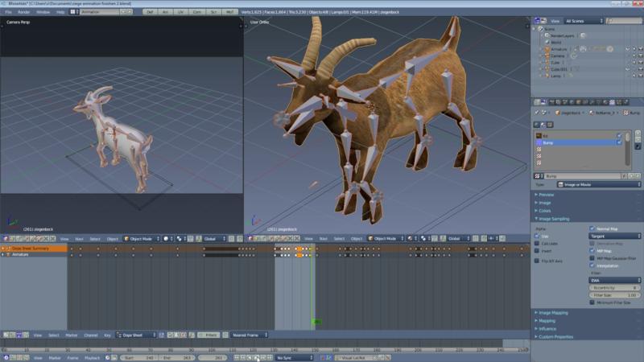Click the Filter Size value slider

click(616, 295)
